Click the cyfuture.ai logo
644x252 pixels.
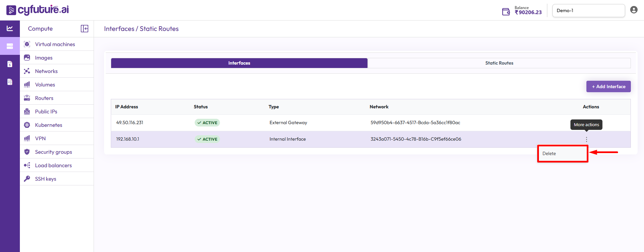pos(38,10)
